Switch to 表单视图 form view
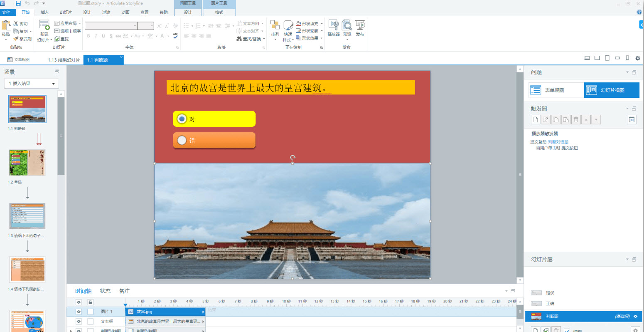Image resolution: width=644 pixels, height=332 pixels. click(556, 90)
